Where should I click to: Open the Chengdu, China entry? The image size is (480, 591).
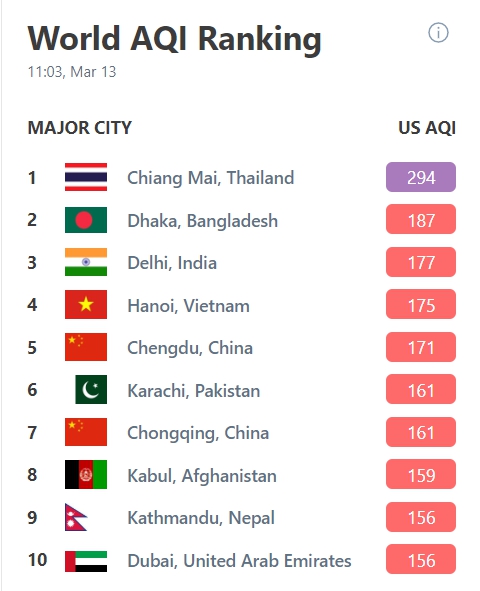190,348
